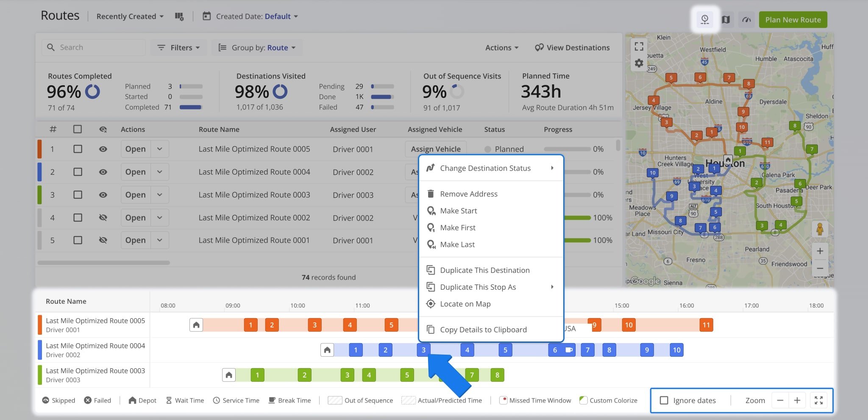The width and height of the screenshot is (868, 420).
Task: Choose Remove Address from context menu
Action: click(x=491, y=194)
